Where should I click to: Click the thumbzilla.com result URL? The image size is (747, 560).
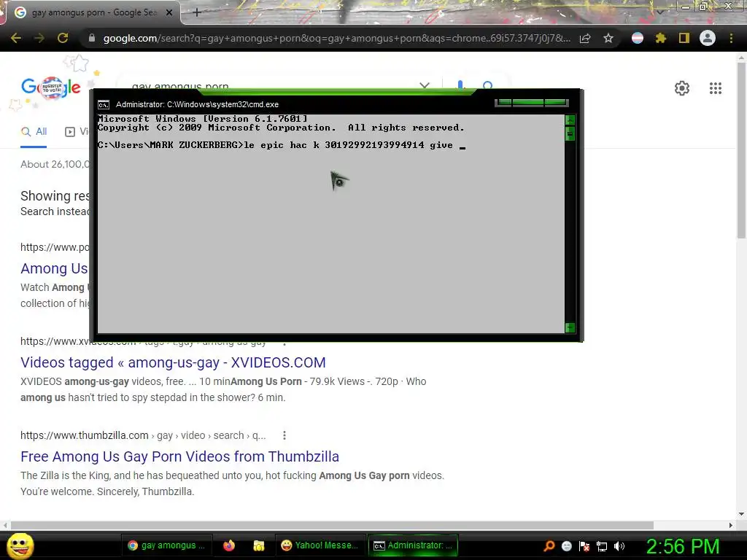(143, 435)
